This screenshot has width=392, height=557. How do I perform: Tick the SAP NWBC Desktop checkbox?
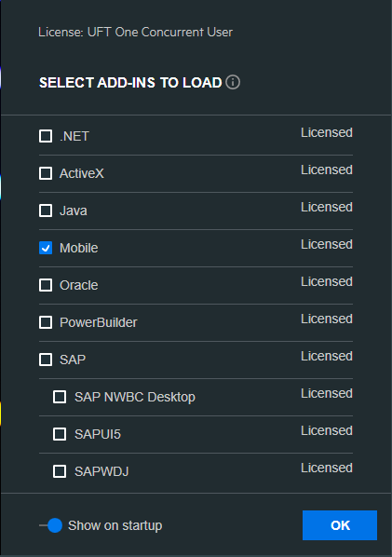coord(60,397)
